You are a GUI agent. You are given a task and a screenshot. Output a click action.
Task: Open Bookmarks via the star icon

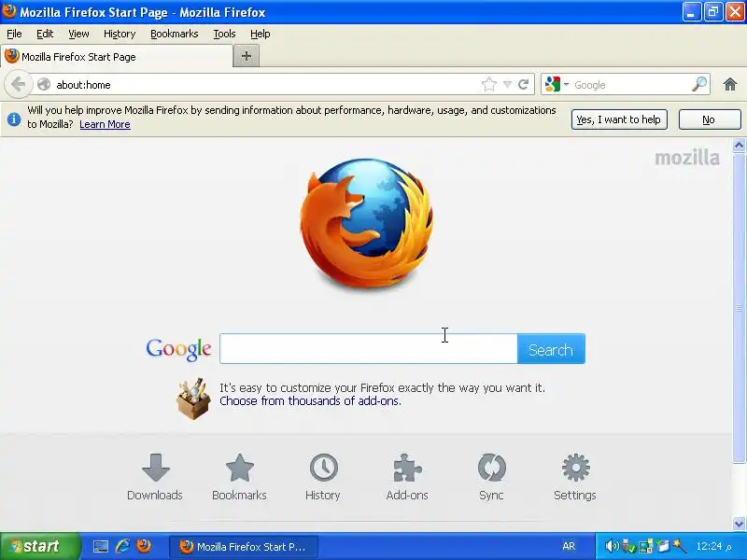pos(239,468)
